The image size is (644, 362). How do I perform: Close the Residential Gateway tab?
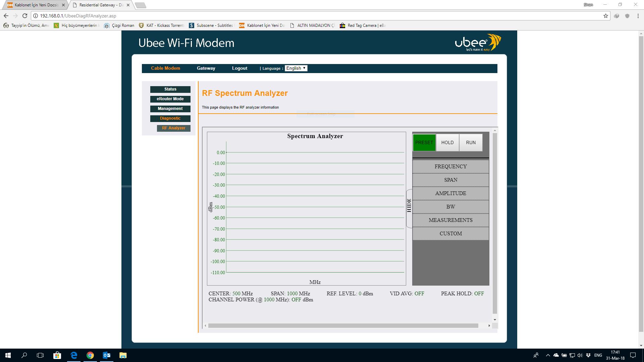click(x=128, y=5)
